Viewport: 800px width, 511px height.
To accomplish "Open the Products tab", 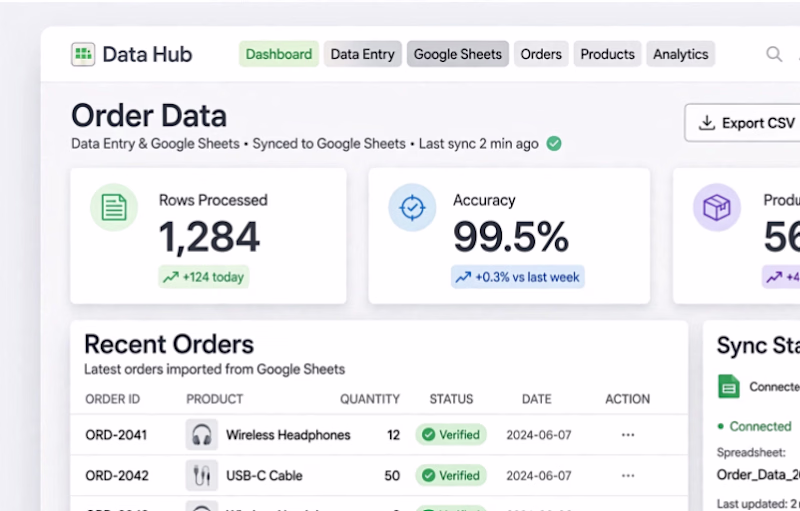I will pyautogui.click(x=608, y=54).
